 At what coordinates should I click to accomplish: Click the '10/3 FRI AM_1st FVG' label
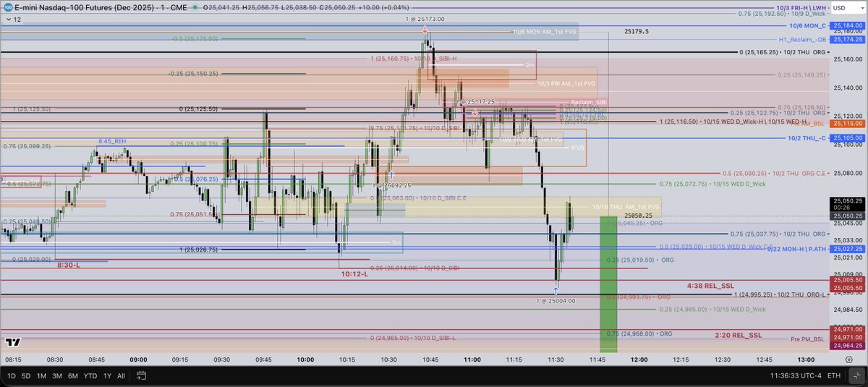point(565,83)
